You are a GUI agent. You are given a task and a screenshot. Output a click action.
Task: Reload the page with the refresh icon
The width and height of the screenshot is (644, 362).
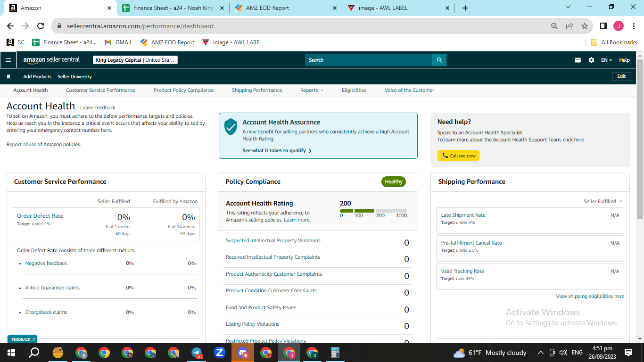[x=41, y=26]
